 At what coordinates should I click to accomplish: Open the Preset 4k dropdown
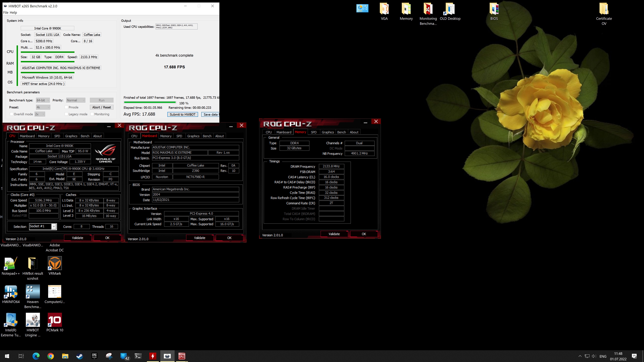click(x=43, y=107)
